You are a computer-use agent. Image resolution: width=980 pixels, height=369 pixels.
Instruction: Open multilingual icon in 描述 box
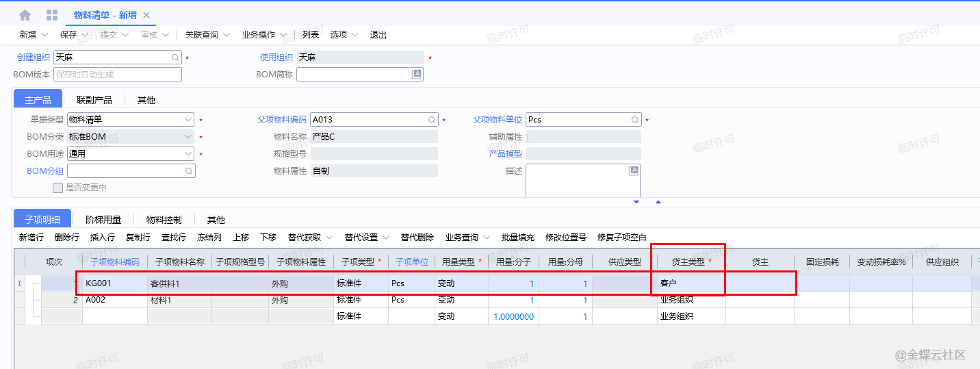pos(634,170)
